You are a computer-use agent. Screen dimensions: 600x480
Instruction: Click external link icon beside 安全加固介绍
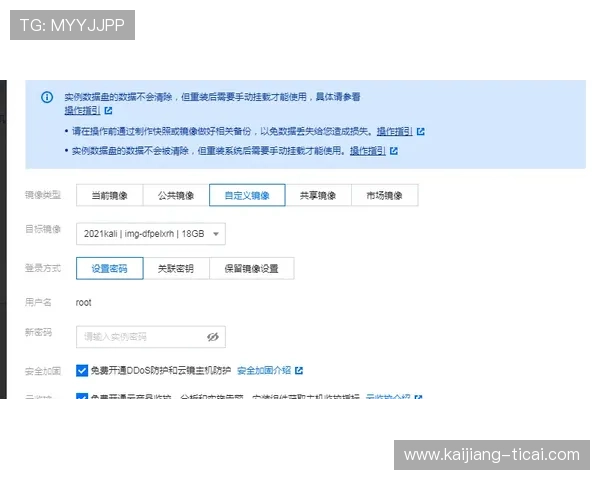tap(299, 371)
